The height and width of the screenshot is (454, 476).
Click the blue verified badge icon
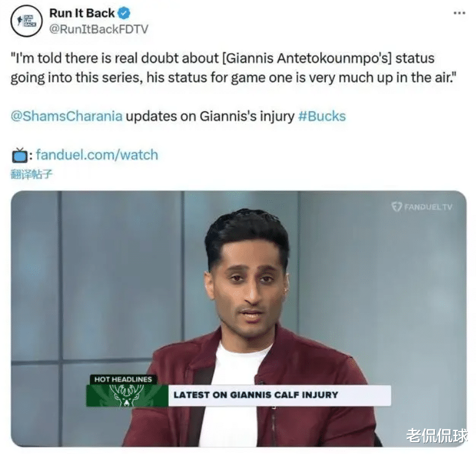[124, 14]
